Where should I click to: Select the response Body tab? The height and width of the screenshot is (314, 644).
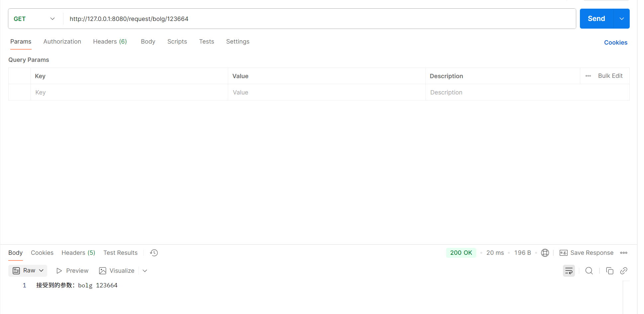pos(15,253)
